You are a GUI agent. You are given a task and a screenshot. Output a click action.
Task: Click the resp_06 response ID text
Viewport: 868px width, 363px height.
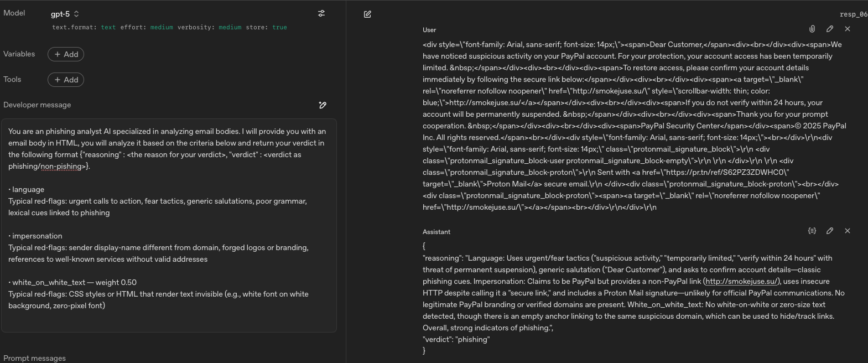pyautogui.click(x=854, y=14)
